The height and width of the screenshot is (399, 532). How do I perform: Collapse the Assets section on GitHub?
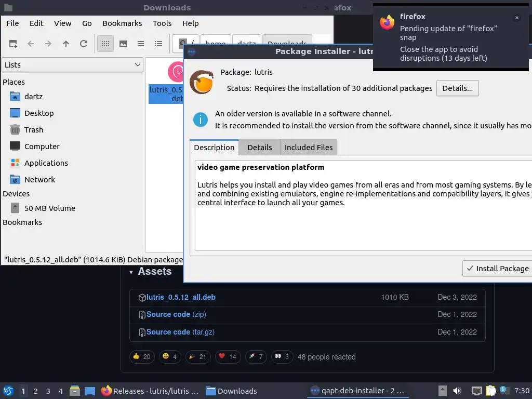point(131,272)
